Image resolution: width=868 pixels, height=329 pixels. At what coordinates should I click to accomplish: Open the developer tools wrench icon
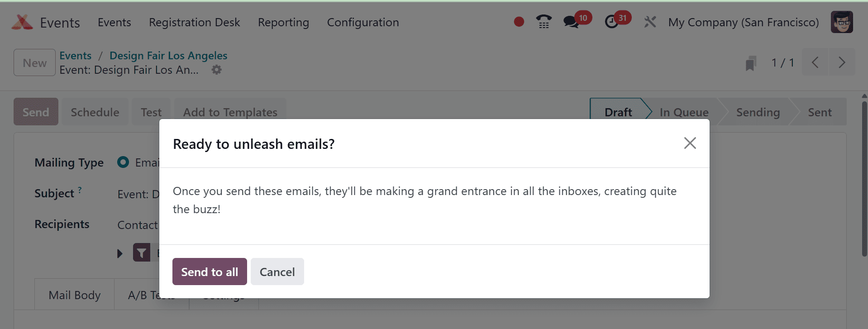click(x=650, y=22)
